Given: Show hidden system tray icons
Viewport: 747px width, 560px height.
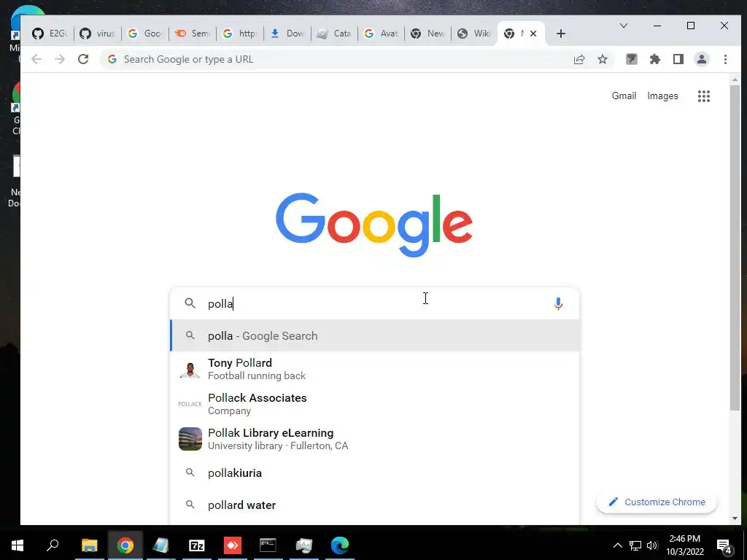Looking at the screenshot, I should 617,545.
